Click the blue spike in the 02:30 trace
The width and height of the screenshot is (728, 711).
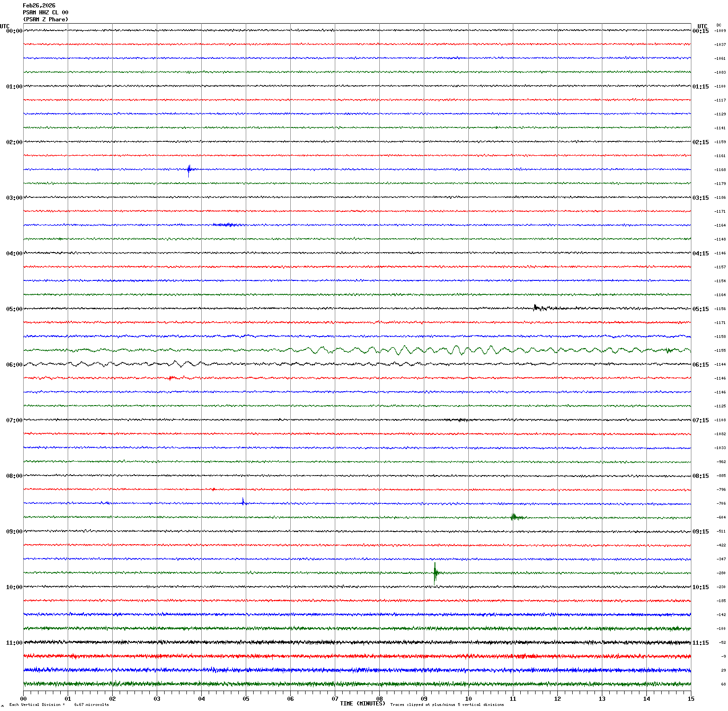[x=189, y=170]
